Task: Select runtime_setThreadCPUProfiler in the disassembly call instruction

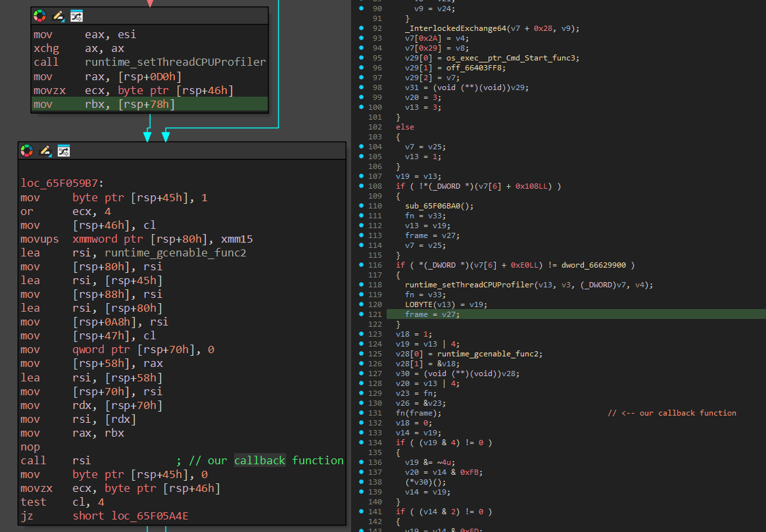Action: point(175,62)
